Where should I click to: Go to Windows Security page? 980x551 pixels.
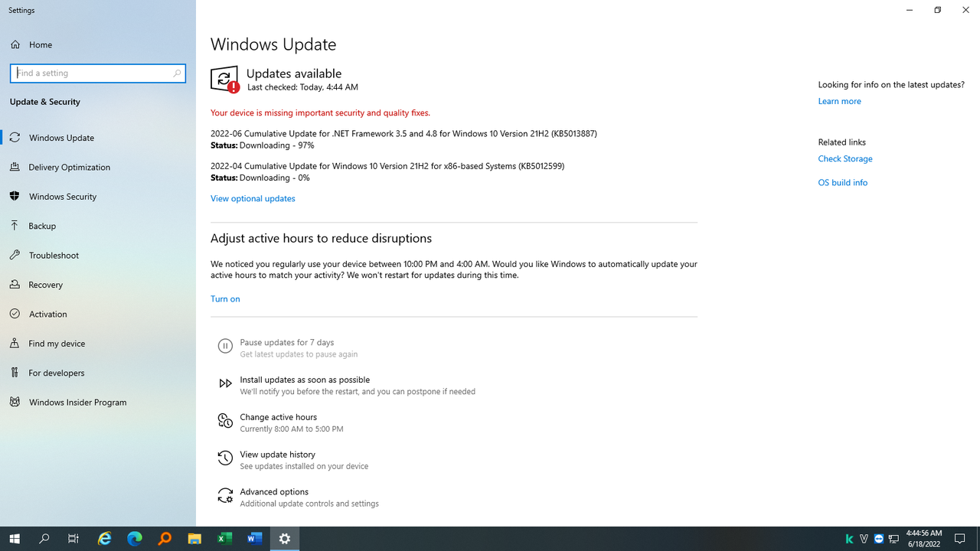pyautogui.click(x=98, y=197)
